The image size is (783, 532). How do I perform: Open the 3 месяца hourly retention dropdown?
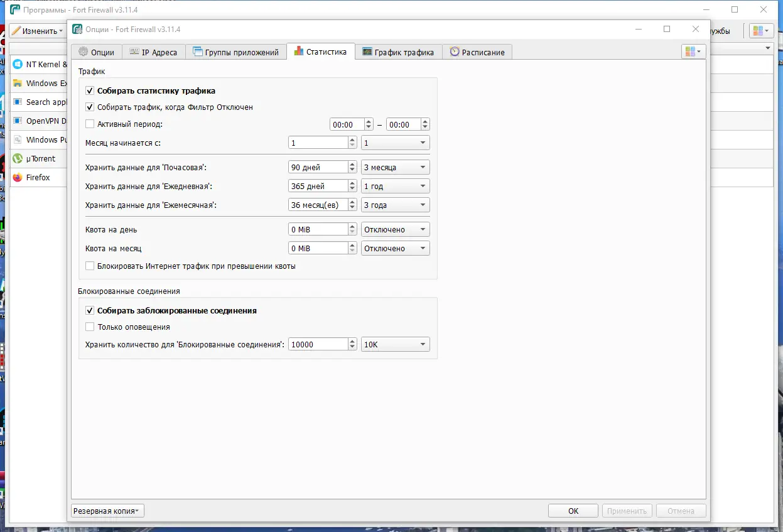coord(396,168)
